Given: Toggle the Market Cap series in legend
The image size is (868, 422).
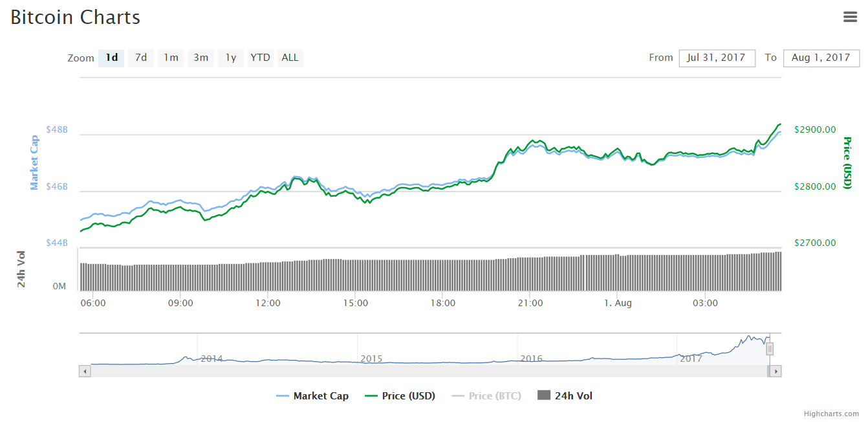Looking at the screenshot, I should coord(312,396).
